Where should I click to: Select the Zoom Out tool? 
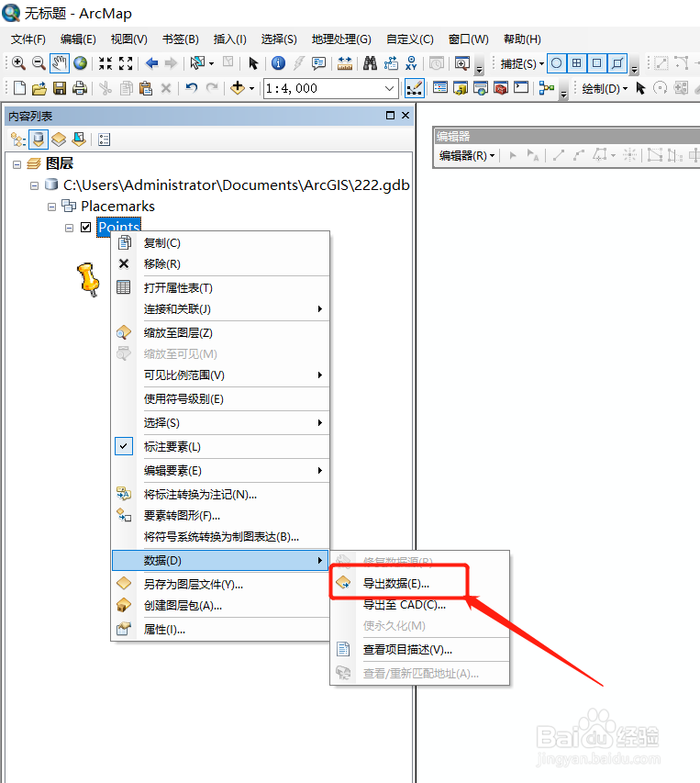click(39, 63)
